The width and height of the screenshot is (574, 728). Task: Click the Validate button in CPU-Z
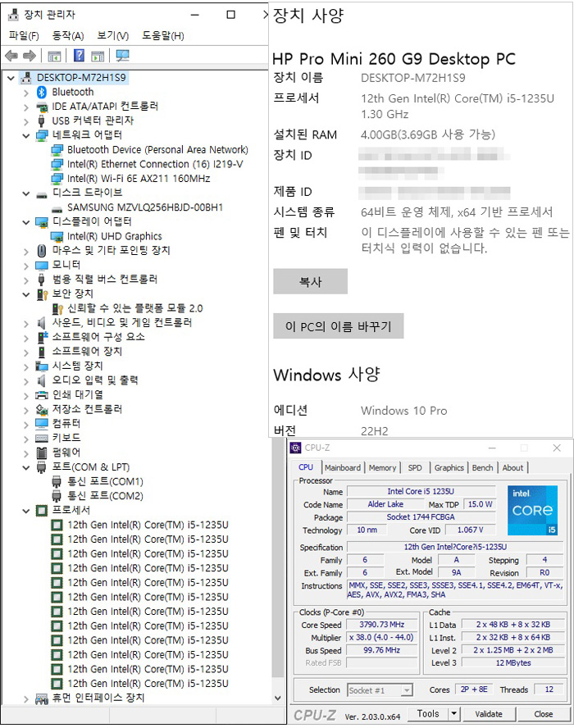click(489, 714)
